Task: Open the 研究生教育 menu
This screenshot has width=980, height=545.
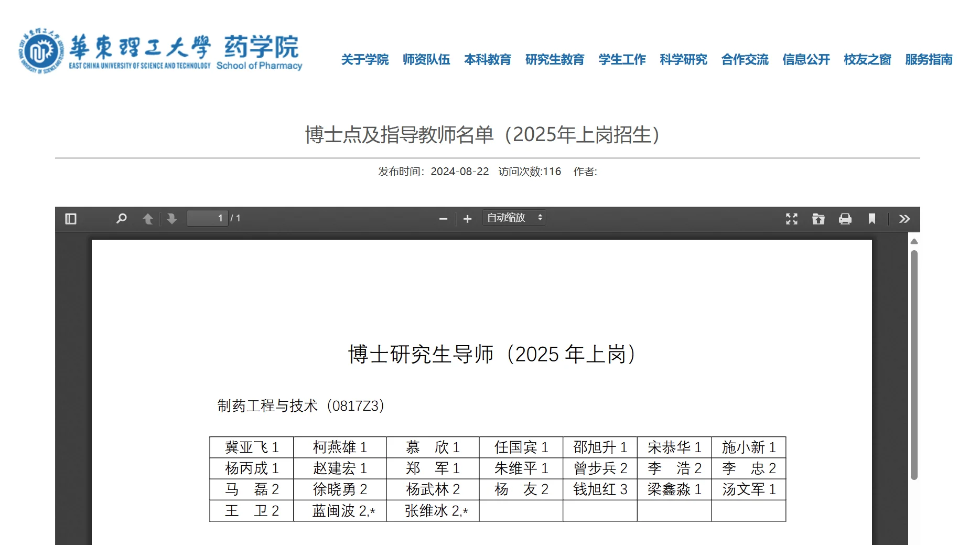Action: [x=555, y=60]
